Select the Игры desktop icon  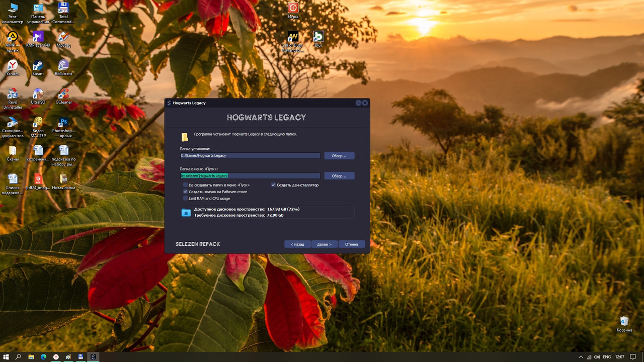(x=293, y=11)
